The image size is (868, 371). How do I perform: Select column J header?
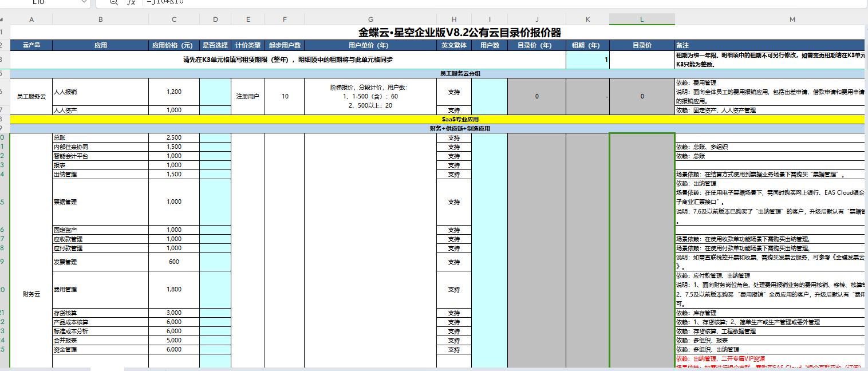point(536,19)
